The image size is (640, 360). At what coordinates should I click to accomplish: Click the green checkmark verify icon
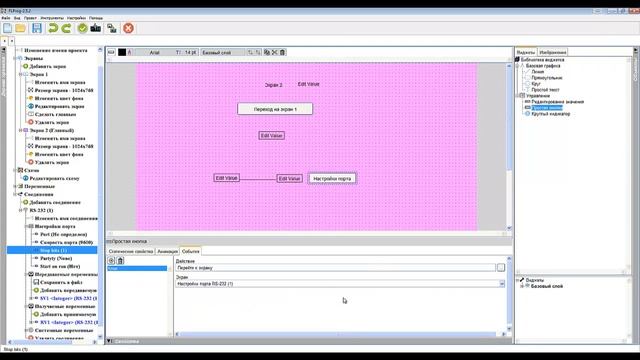[x=82, y=28]
